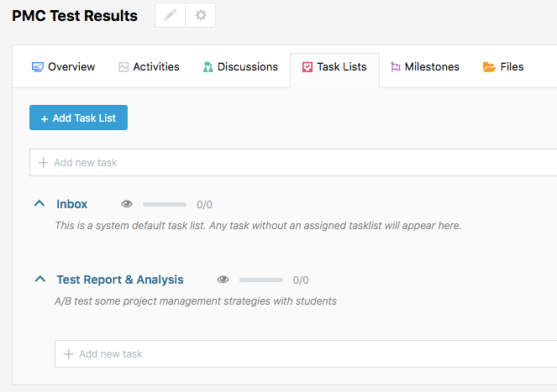557x392 pixels.
Task: Click the Files folder icon
Action: point(489,67)
